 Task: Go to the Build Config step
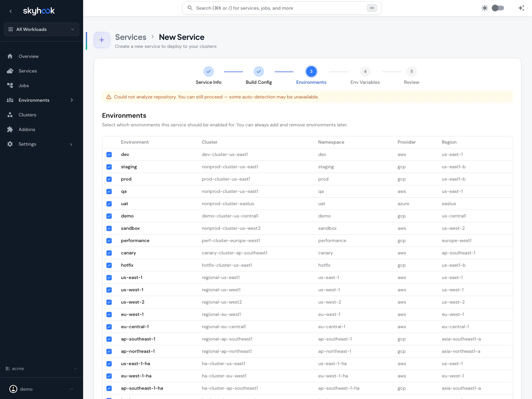pos(259,82)
